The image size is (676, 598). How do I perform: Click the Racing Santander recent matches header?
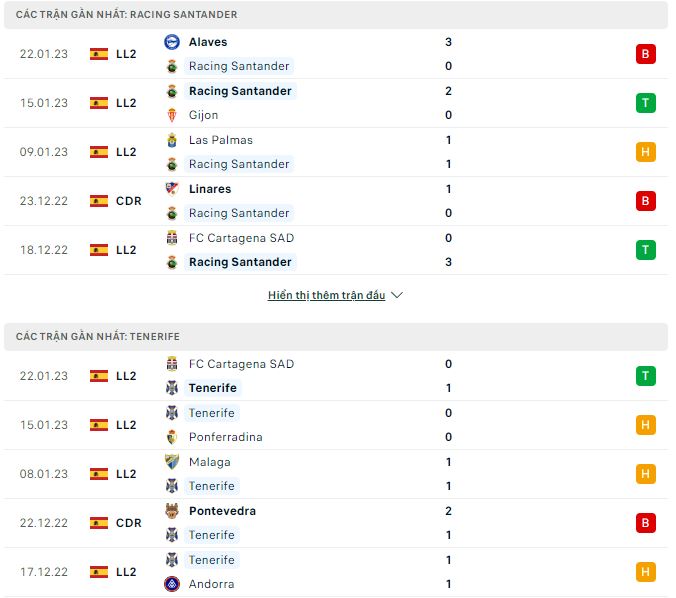[127, 15]
